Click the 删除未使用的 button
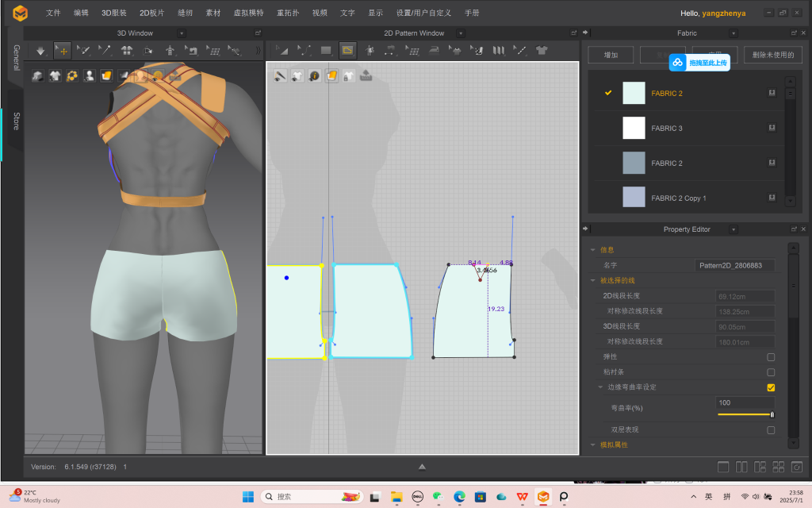The image size is (812, 508). (772, 55)
